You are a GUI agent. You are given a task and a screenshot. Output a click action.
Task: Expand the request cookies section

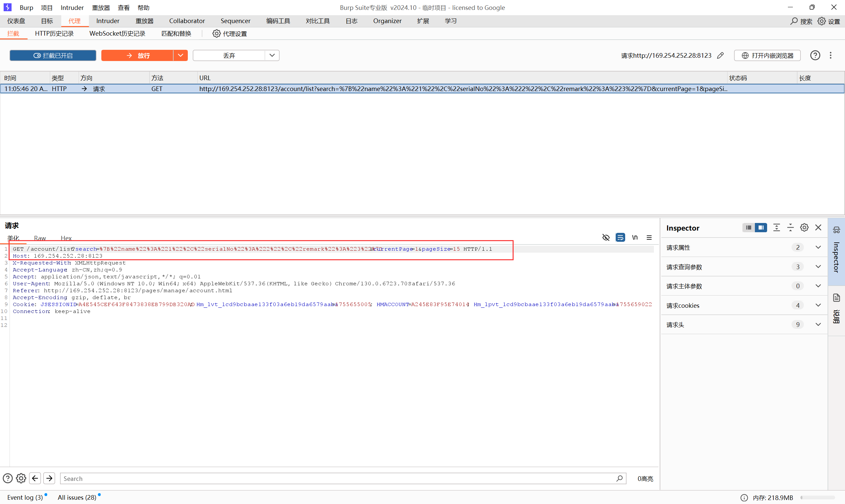click(x=818, y=305)
